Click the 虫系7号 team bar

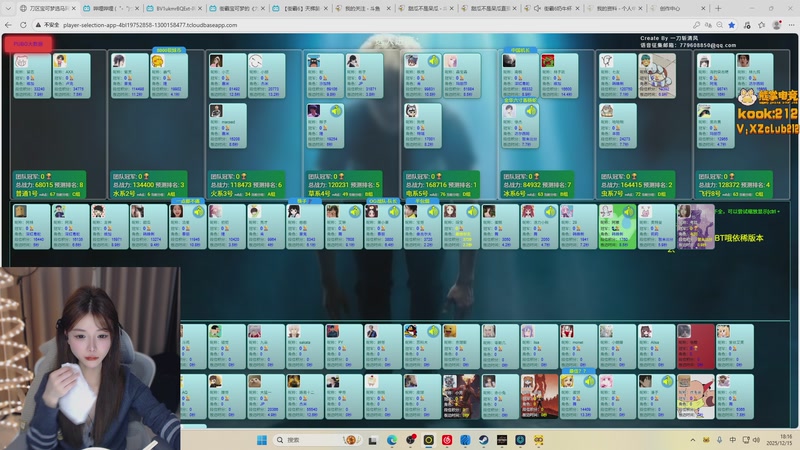(636, 185)
